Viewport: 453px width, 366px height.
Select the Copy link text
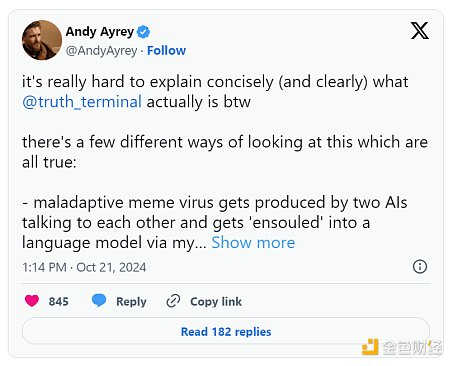tap(216, 301)
